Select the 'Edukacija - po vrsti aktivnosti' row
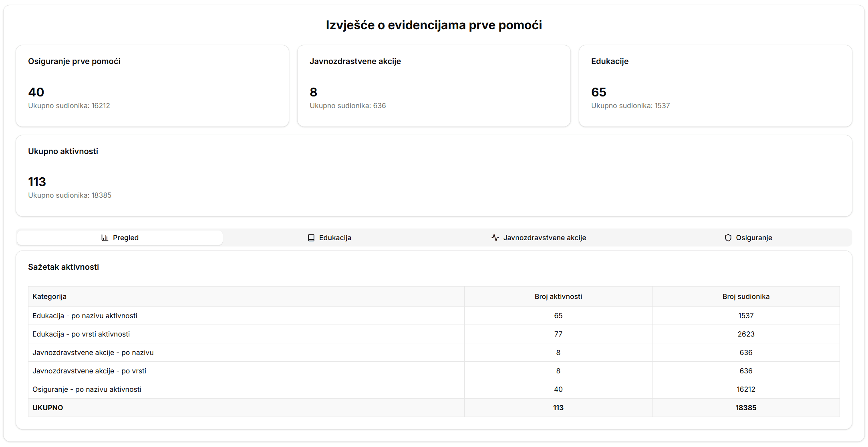Image resolution: width=868 pixels, height=447 pixels. pos(81,334)
